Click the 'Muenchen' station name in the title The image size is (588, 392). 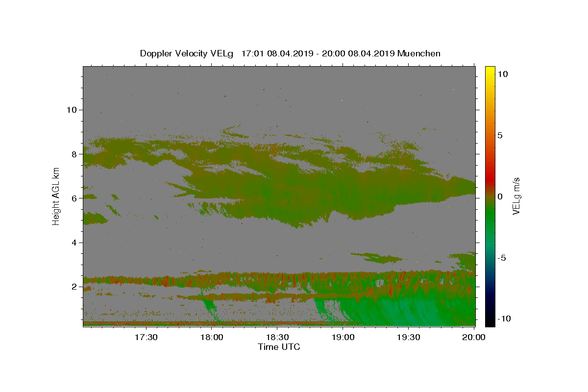(x=419, y=53)
